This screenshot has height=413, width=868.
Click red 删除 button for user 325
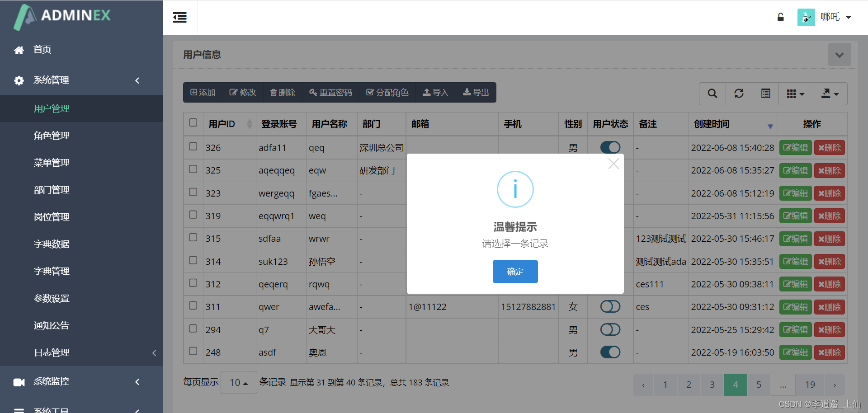coord(830,171)
